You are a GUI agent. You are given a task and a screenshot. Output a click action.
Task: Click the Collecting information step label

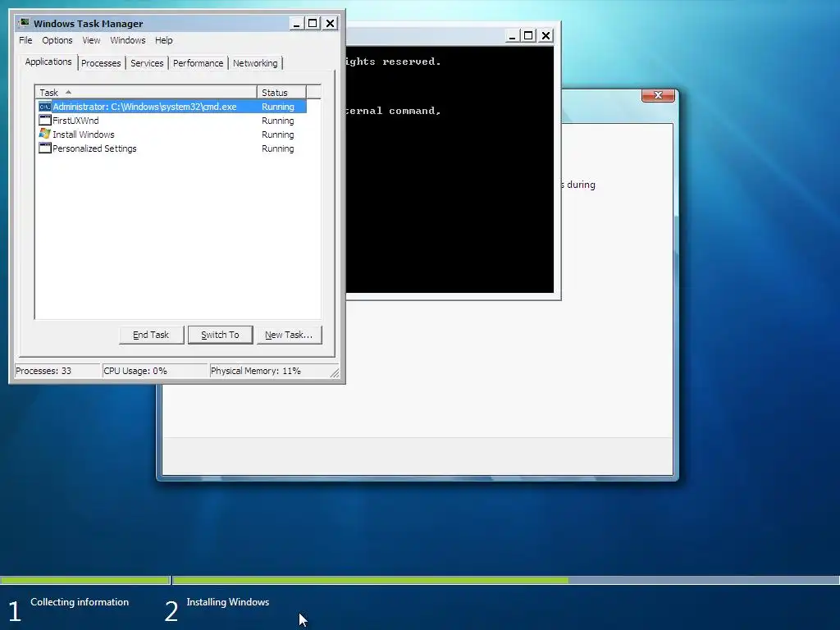coord(80,602)
